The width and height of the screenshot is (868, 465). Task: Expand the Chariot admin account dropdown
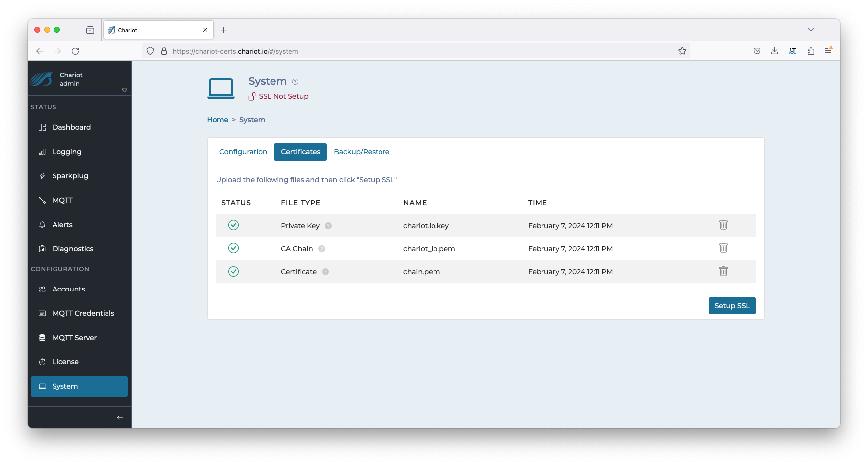pyautogui.click(x=125, y=90)
